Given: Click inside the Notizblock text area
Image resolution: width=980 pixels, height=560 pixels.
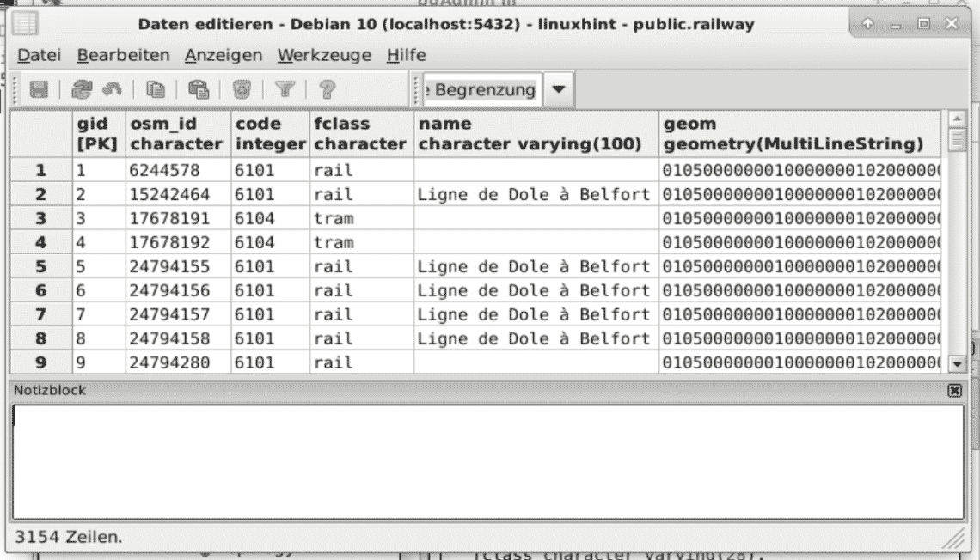Looking at the screenshot, I should [488, 461].
